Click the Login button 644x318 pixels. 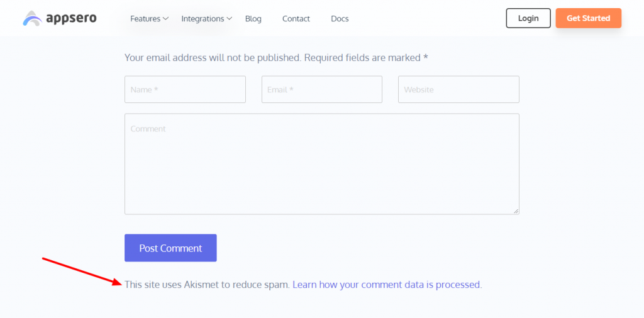pyautogui.click(x=528, y=18)
